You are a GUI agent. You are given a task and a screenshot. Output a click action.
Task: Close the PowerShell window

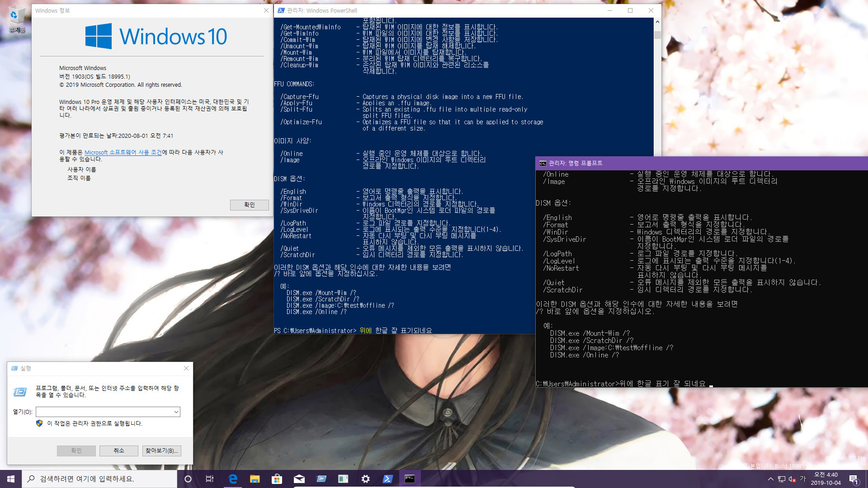pos(651,10)
